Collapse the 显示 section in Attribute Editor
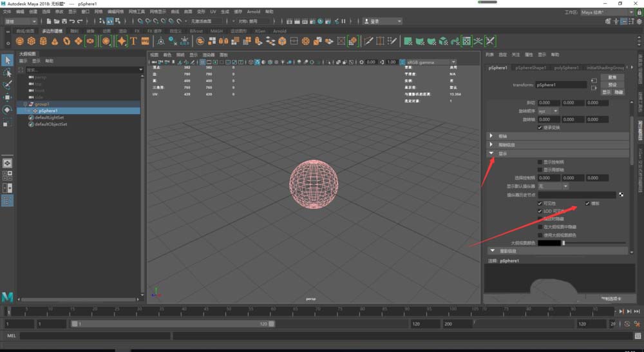 (x=493, y=153)
